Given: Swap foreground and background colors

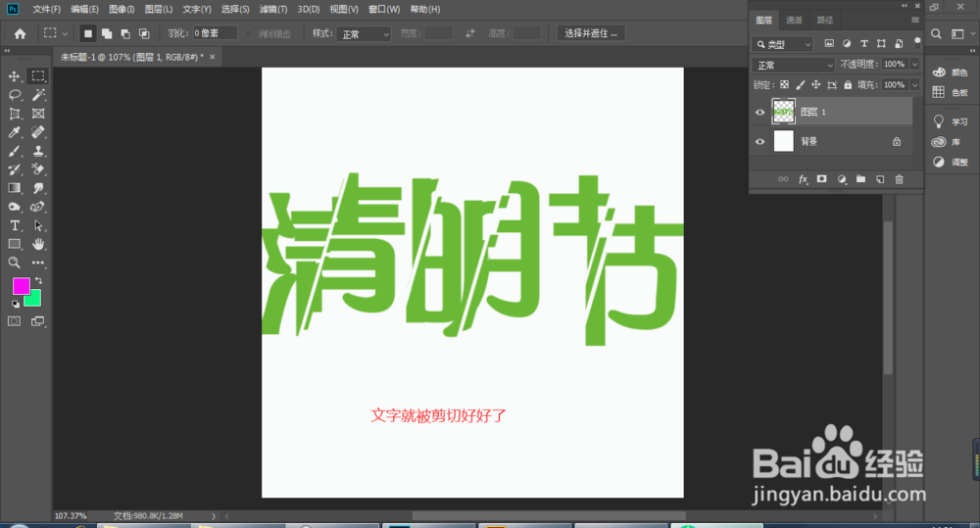Looking at the screenshot, I should [x=39, y=280].
